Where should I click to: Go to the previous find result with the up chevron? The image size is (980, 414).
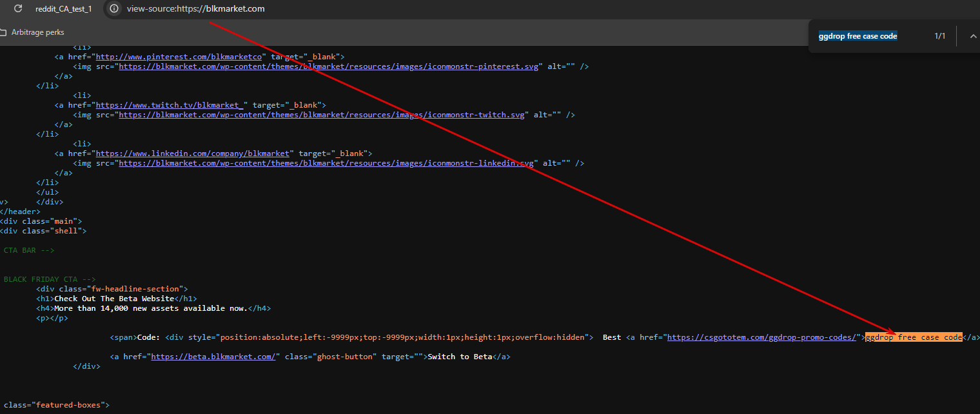tap(973, 36)
